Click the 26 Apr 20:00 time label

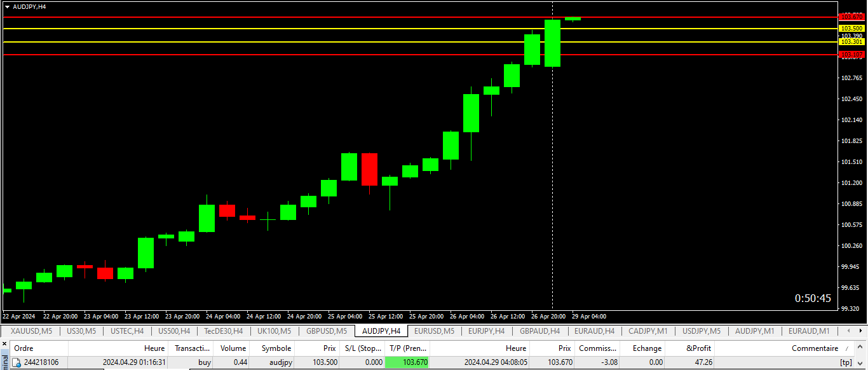[548, 316]
